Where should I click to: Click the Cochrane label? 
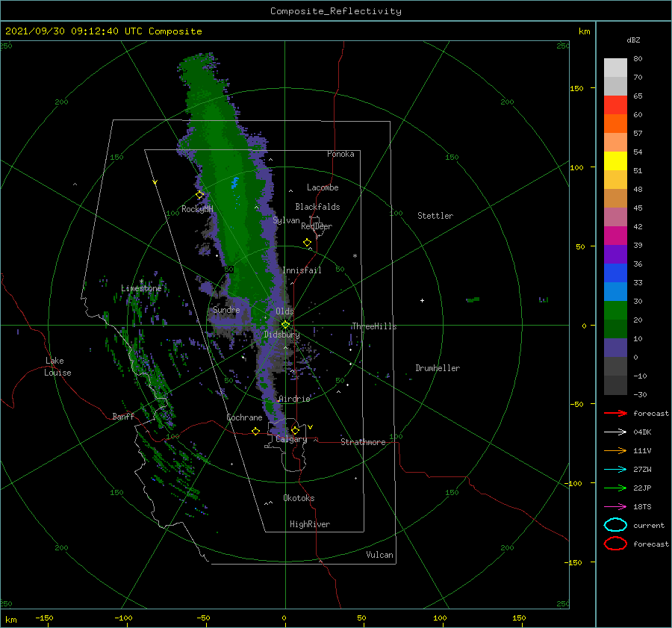[244, 417]
